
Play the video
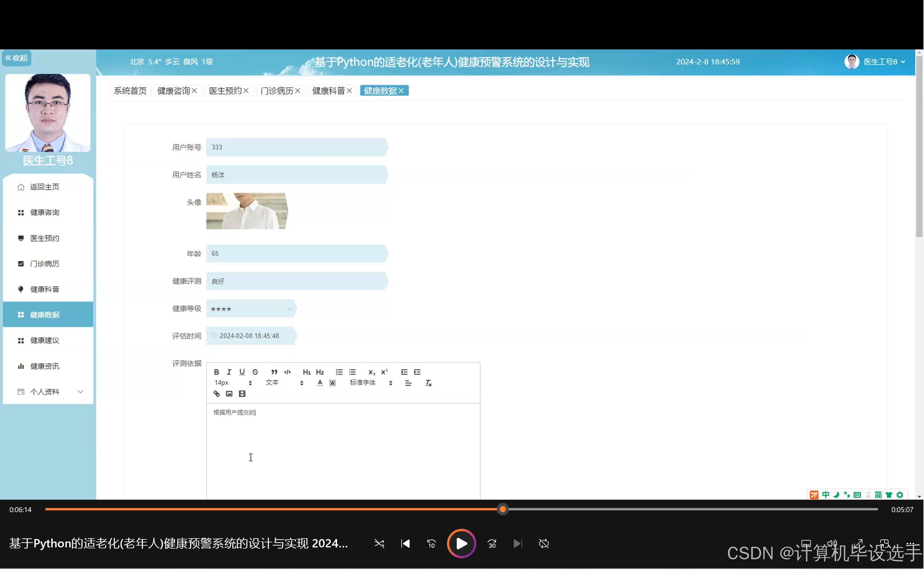click(x=462, y=544)
